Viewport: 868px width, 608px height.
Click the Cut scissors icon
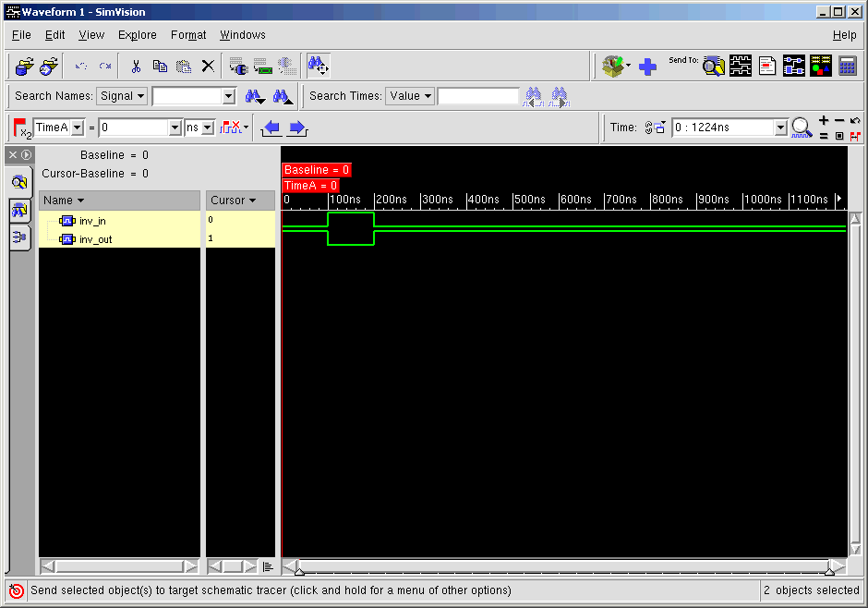[x=136, y=67]
